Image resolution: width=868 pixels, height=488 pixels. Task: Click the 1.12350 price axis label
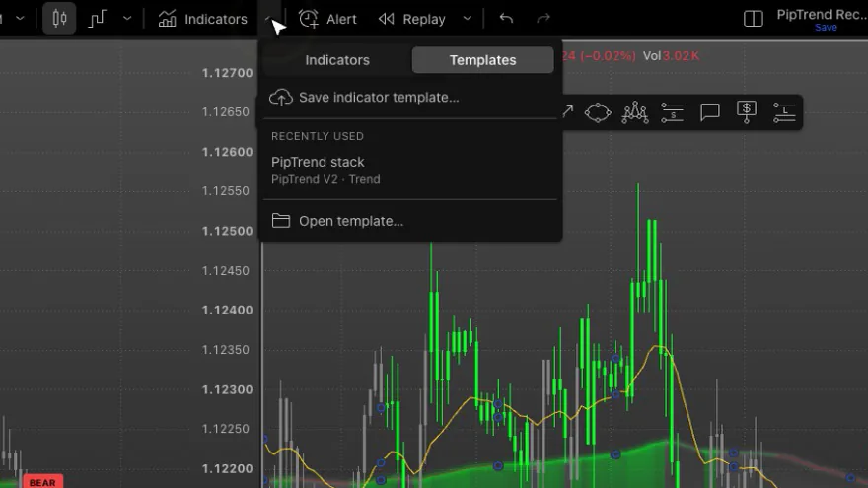pyautogui.click(x=225, y=350)
